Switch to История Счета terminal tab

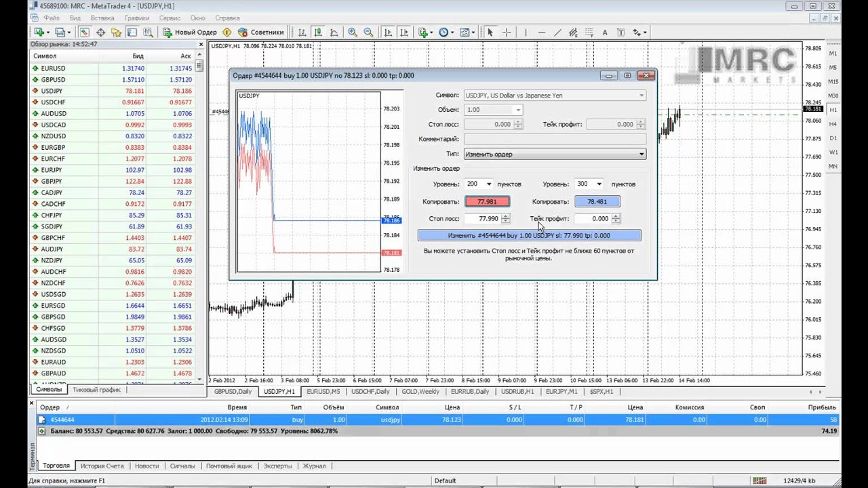pos(102,466)
